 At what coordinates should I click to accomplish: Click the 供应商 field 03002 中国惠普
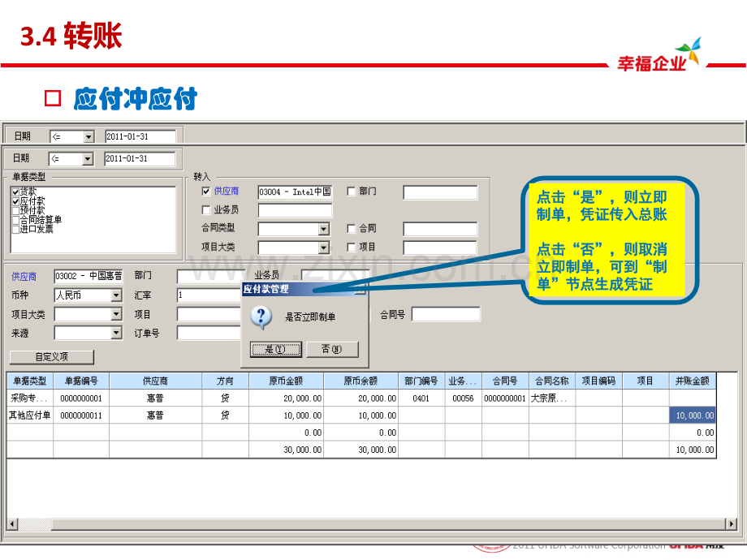click(x=89, y=276)
